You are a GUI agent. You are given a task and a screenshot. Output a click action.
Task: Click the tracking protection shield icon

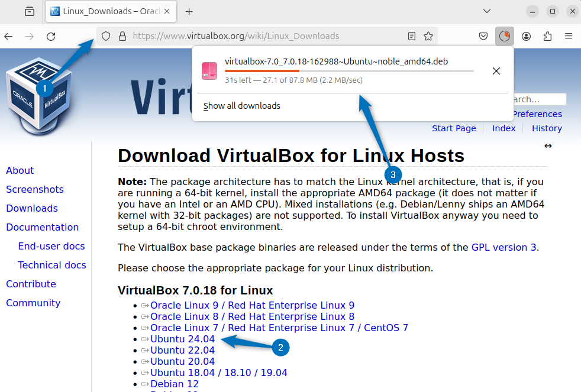106,36
